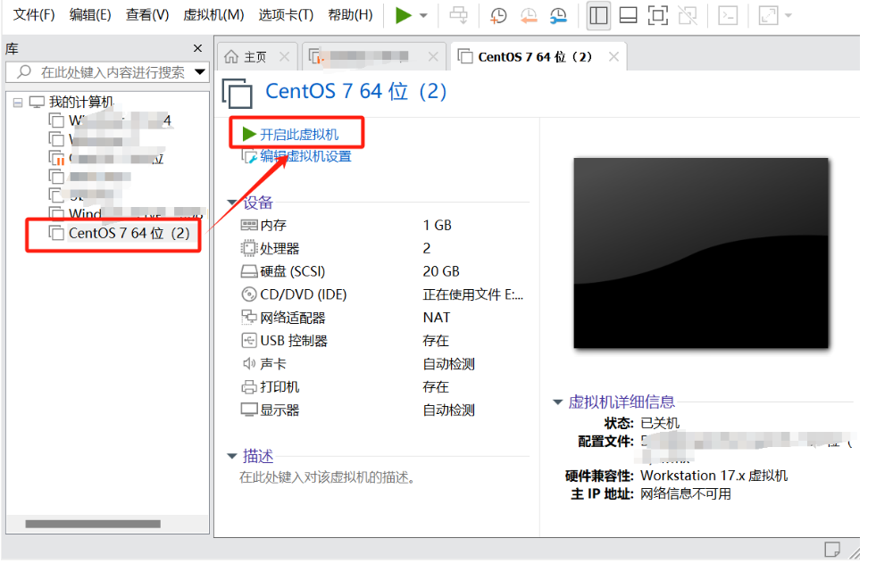Collapse the 虚拟机详细信息 section

point(557,402)
